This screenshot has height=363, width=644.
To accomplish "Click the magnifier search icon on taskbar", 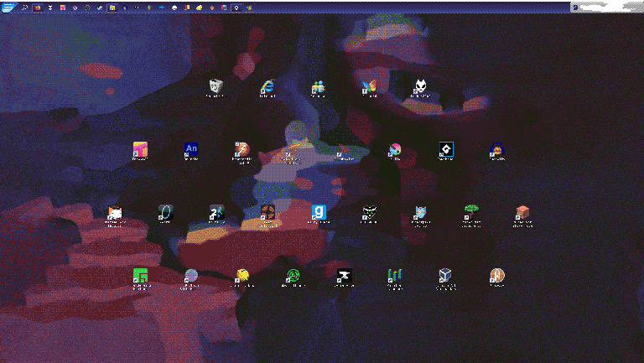I will [25, 7].
